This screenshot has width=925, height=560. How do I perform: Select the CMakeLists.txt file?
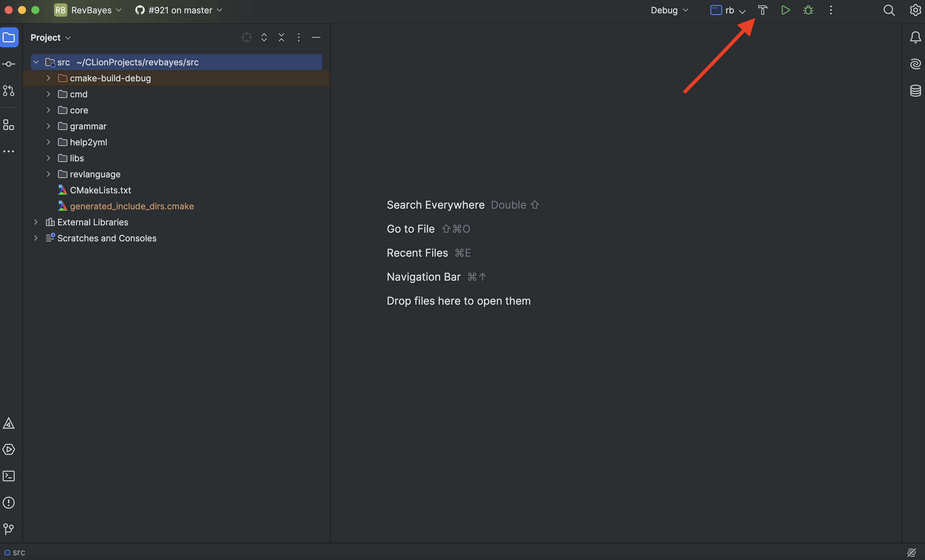(100, 190)
